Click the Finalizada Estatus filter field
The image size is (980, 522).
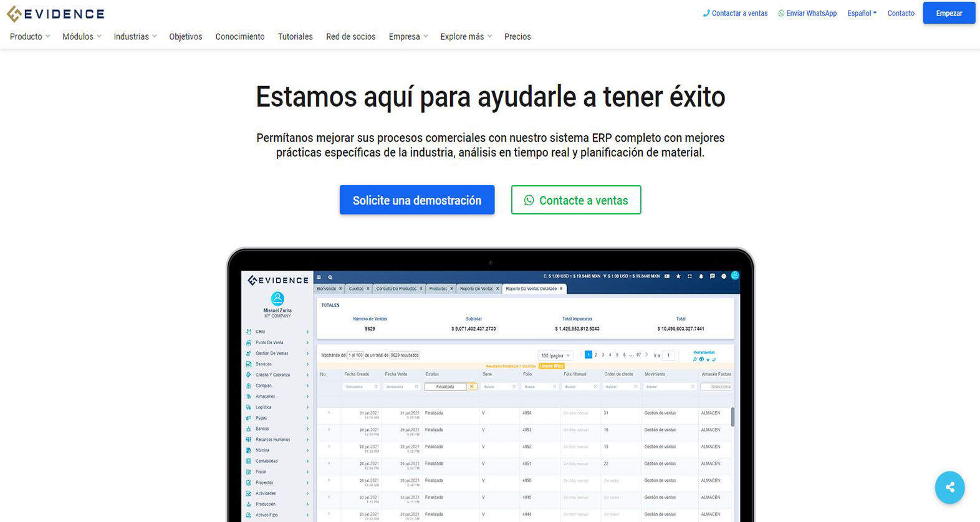point(445,387)
